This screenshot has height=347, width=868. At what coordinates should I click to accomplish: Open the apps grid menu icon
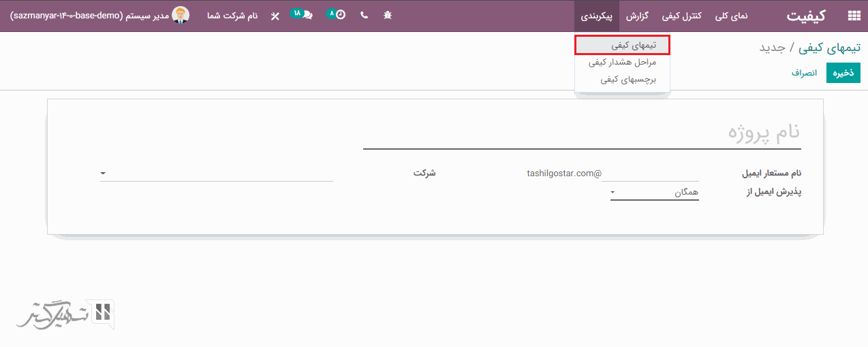click(x=853, y=16)
